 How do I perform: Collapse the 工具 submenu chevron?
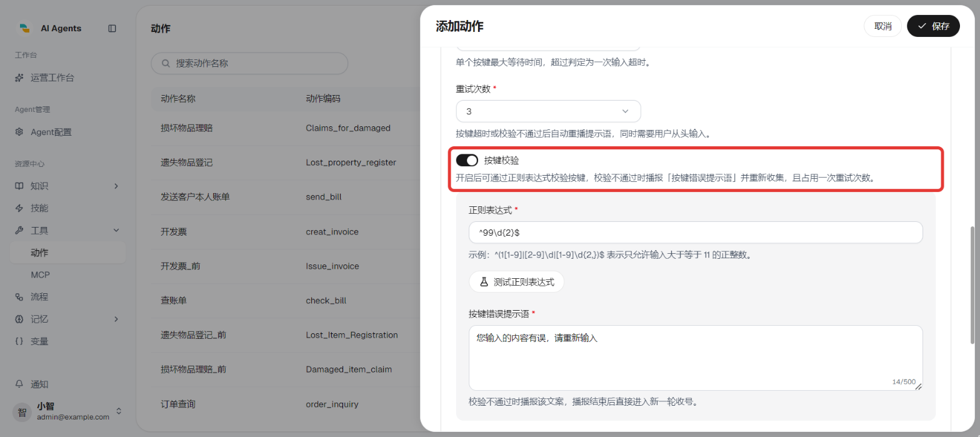click(116, 230)
